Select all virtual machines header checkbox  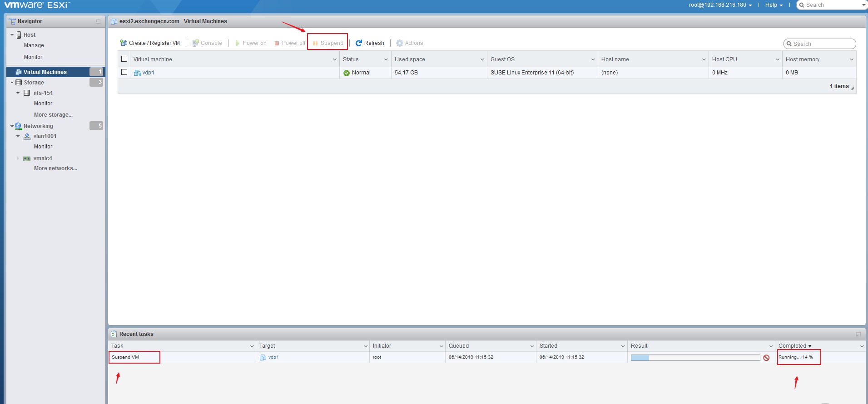pos(124,59)
